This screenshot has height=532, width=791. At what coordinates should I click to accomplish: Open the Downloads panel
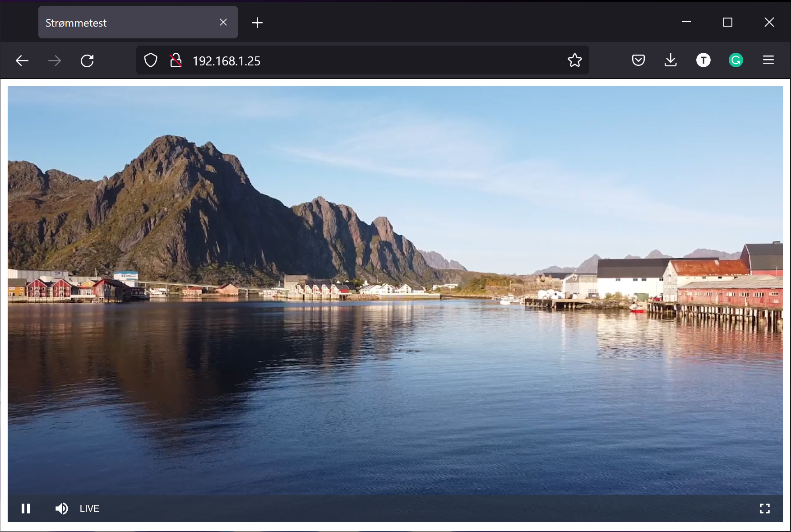(671, 60)
